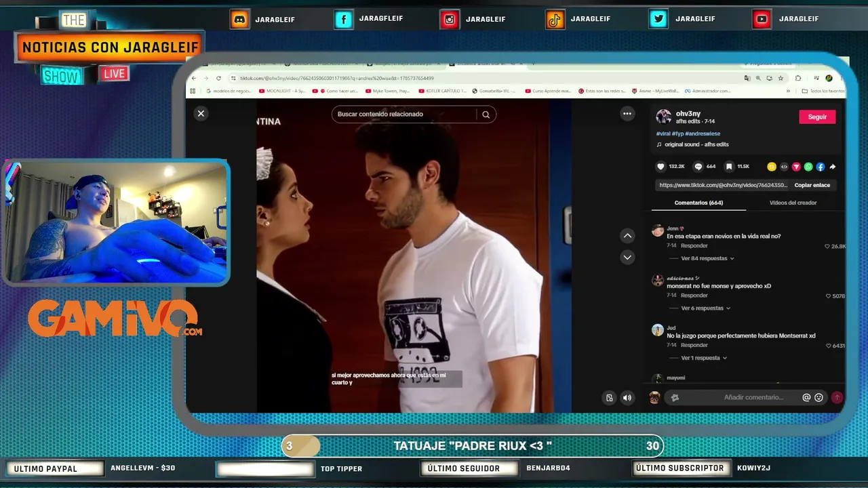Click Jenn's comment avatar
Screen dimensions: 868x488
658,231
